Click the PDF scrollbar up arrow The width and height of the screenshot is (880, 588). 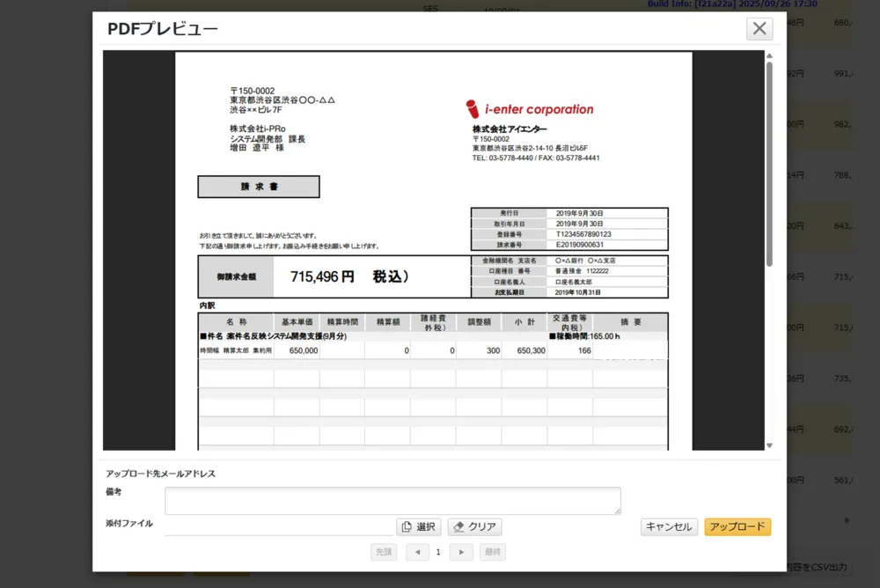click(x=768, y=55)
